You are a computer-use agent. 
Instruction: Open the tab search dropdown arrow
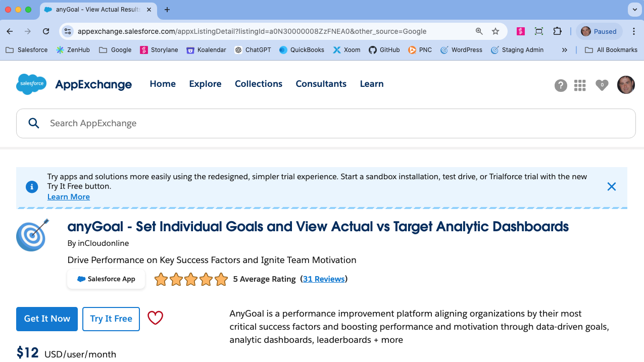(x=634, y=10)
